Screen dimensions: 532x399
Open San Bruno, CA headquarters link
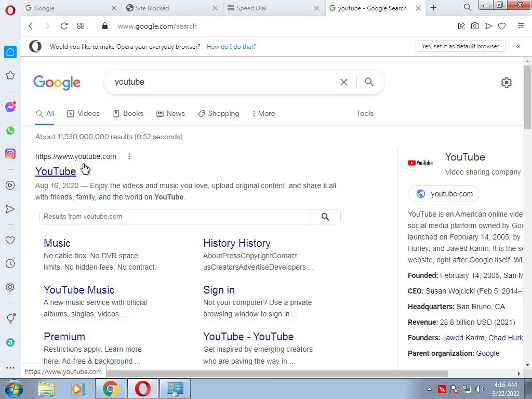point(481,307)
